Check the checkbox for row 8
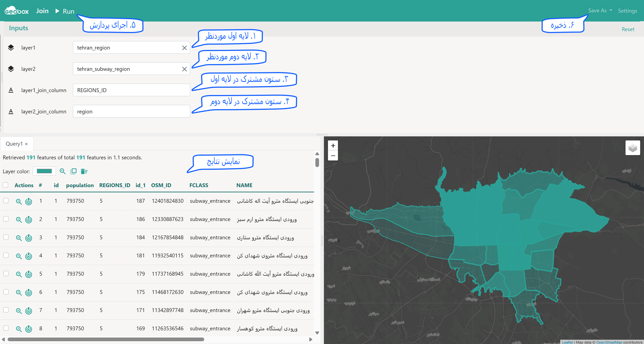The height and width of the screenshot is (344, 644). [6, 328]
